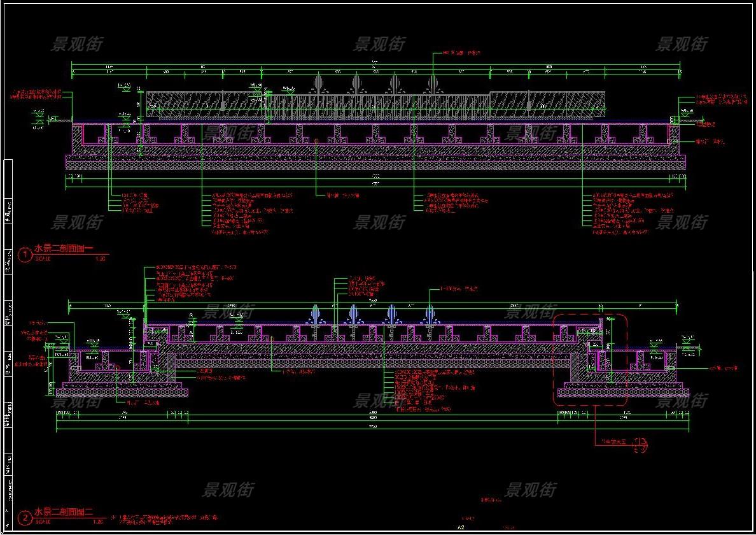Select the leftmost fountain jet in upper section
Screen dimensions: 756x535
click(x=319, y=83)
